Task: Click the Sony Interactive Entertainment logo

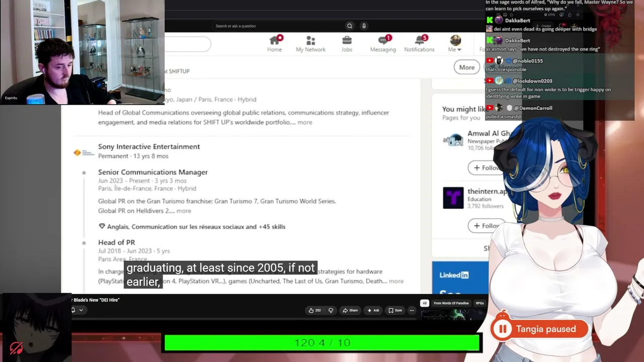Action: click(84, 152)
